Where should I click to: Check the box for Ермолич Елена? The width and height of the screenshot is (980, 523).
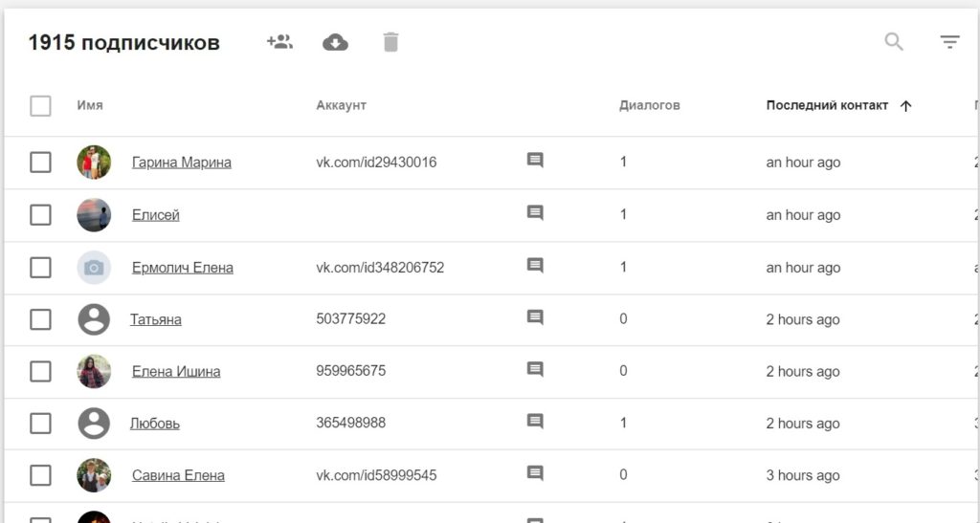pyautogui.click(x=40, y=268)
